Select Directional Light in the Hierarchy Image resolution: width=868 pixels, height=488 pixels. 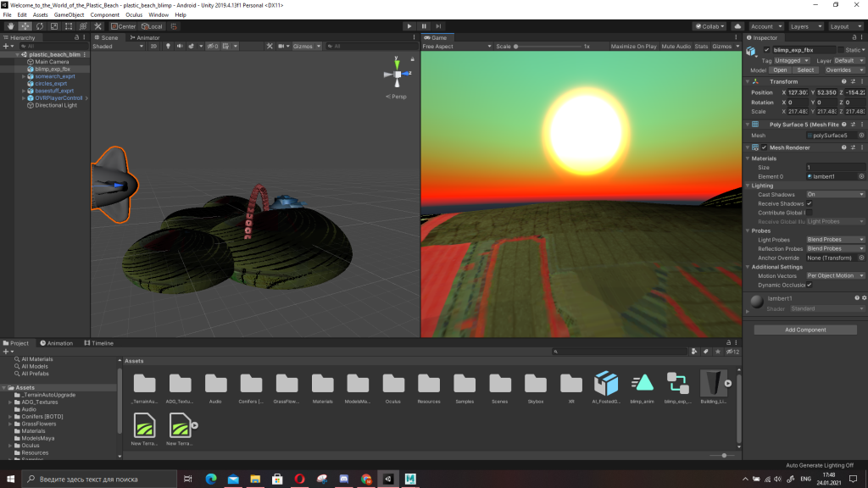pyautogui.click(x=56, y=105)
